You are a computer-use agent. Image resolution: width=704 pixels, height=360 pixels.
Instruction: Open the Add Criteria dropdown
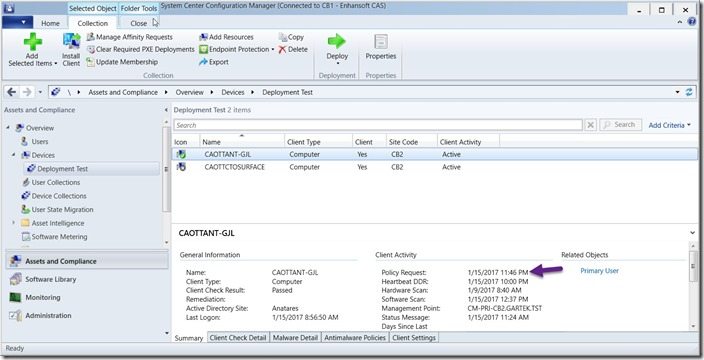[669, 125]
